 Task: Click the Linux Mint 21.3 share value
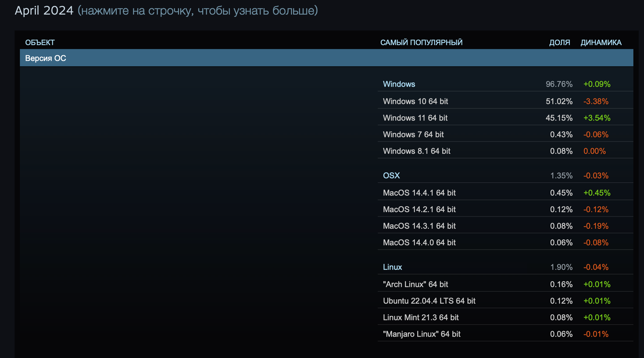click(x=561, y=318)
